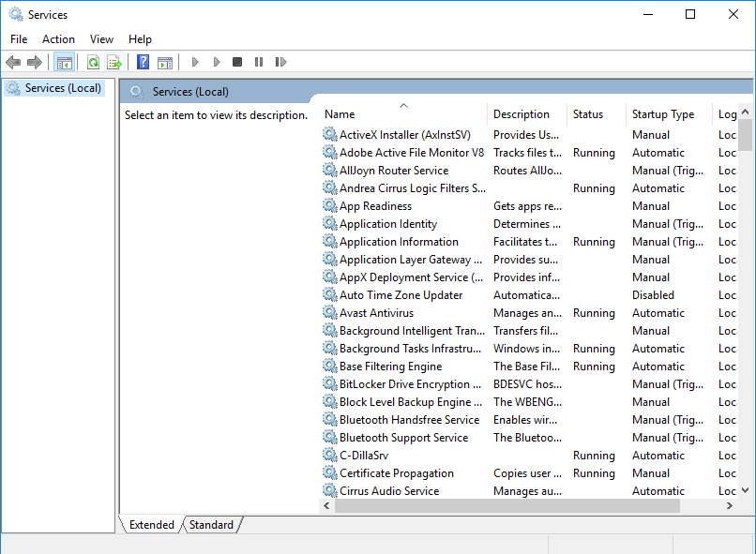This screenshot has width=756, height=554.
Task: Click the gear icon beside AllJoyn Router Service
Action: [330, 170]
